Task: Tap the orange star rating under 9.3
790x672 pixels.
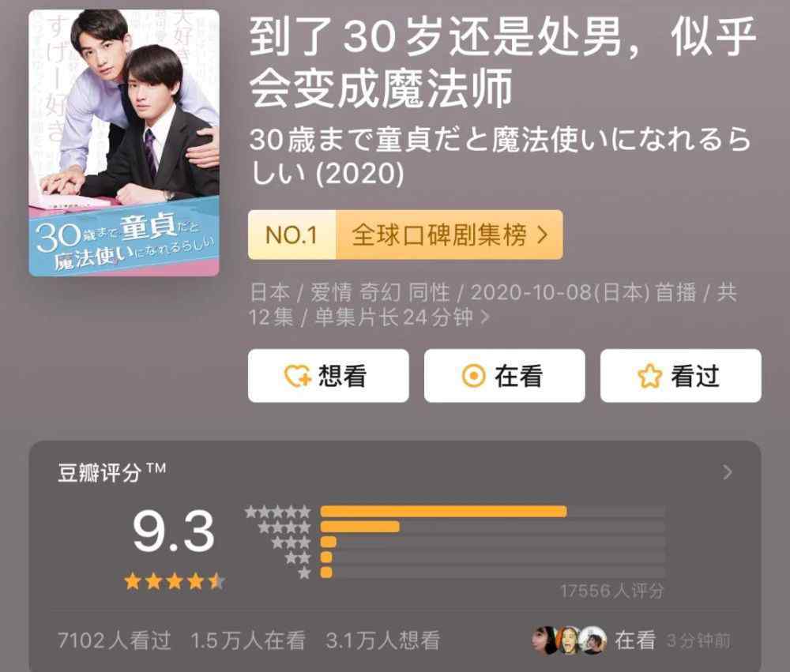Action: tap(175, 581)
